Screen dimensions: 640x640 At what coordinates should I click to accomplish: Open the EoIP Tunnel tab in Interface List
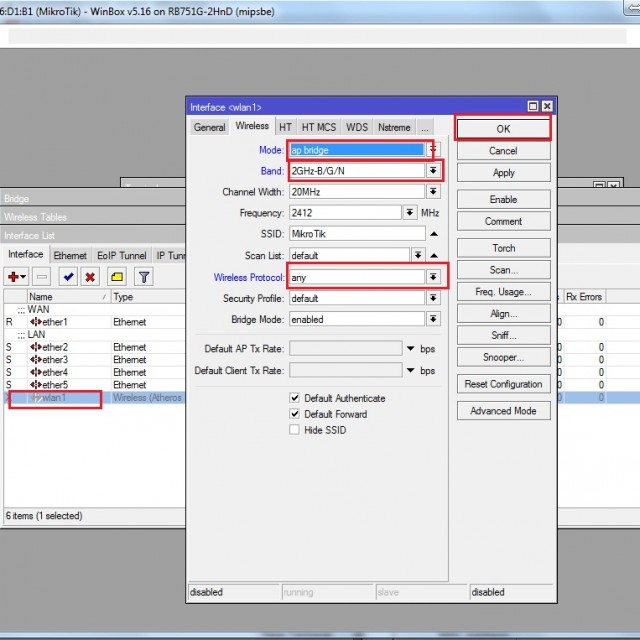pyautogui.click(x=122, y=256)
